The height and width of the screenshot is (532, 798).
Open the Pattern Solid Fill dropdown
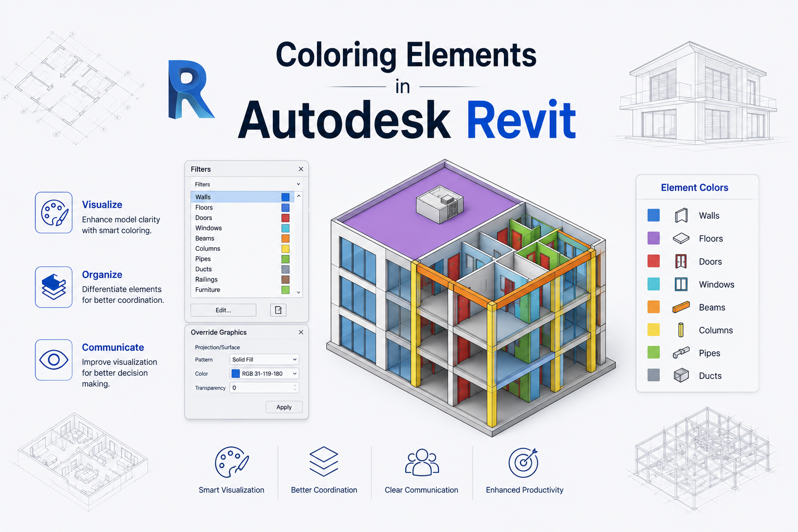click(x=264, y=360)
